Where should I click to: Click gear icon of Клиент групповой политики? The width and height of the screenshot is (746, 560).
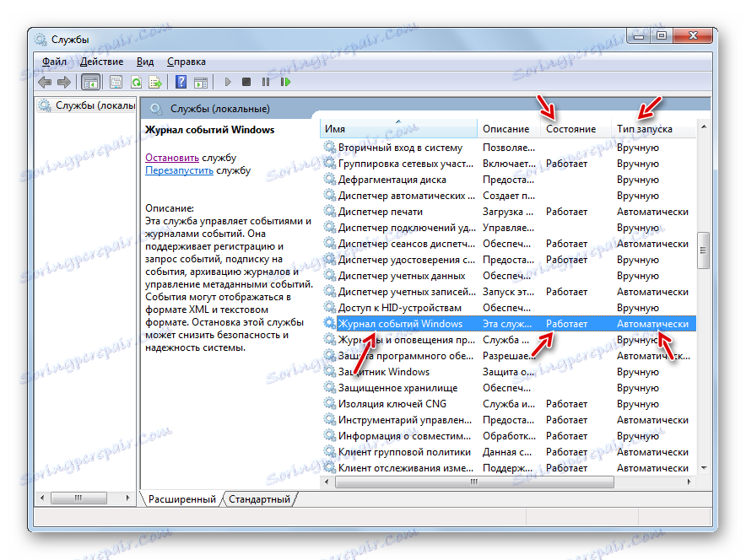(x=330, y=451)
